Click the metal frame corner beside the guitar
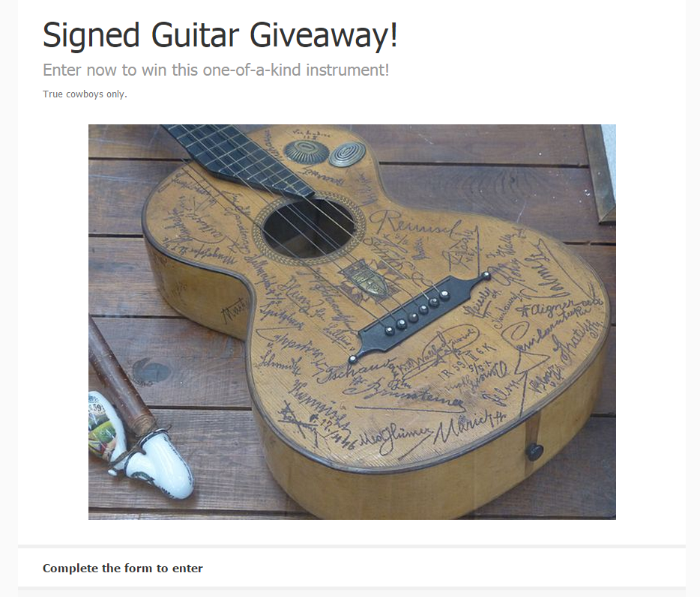Image resolution: width=700 pixels, height=597 pixels. (x=600, y=173)
